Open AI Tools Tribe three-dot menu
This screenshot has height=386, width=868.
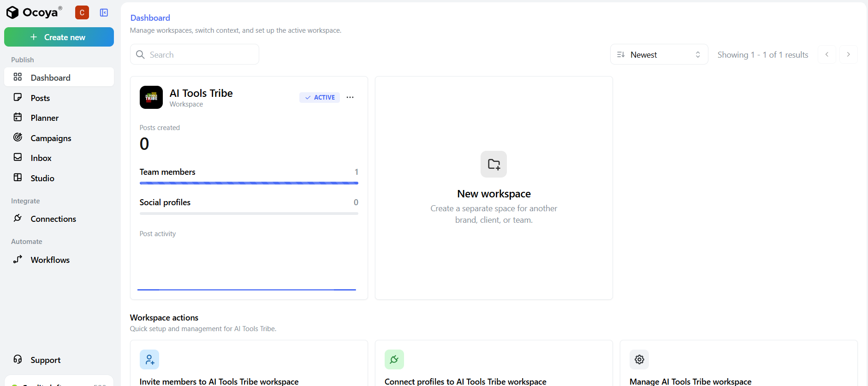pos(350,97)
